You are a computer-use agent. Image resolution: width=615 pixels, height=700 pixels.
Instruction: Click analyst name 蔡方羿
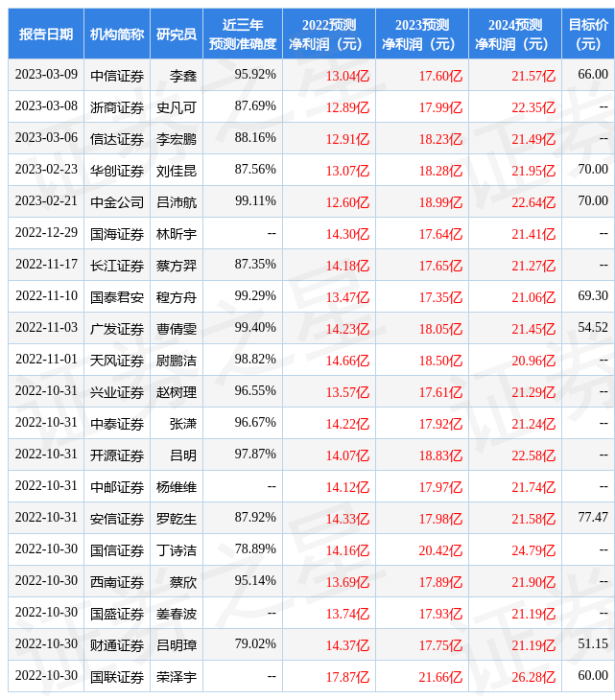pos(177,266)
